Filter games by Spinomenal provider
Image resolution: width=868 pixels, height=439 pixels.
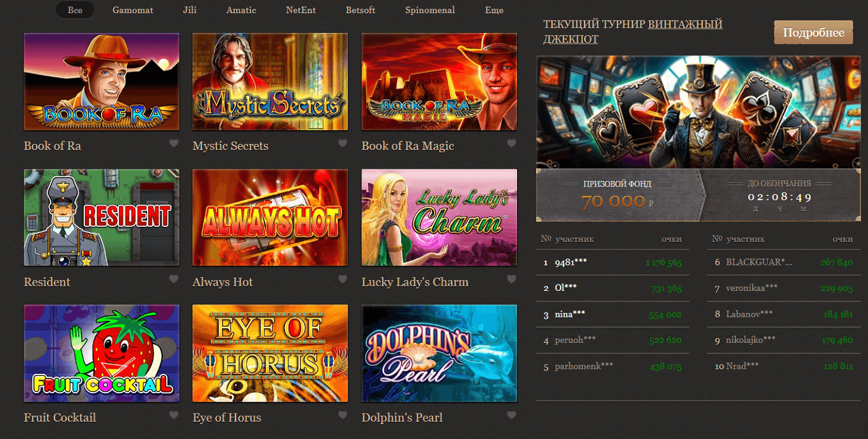point(430,10)
